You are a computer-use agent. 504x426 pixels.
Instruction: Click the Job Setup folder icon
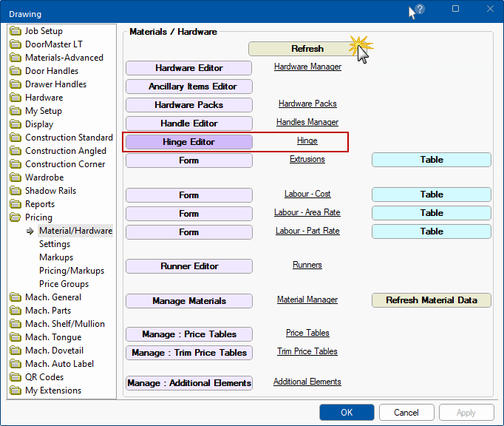tap(15, 31)
